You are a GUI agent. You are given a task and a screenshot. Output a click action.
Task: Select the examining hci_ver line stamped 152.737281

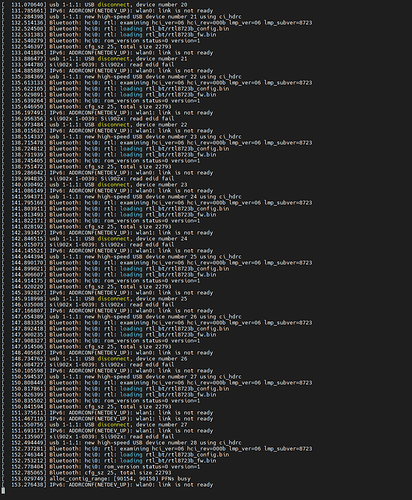pyautogui.click(x=157, y=449)
